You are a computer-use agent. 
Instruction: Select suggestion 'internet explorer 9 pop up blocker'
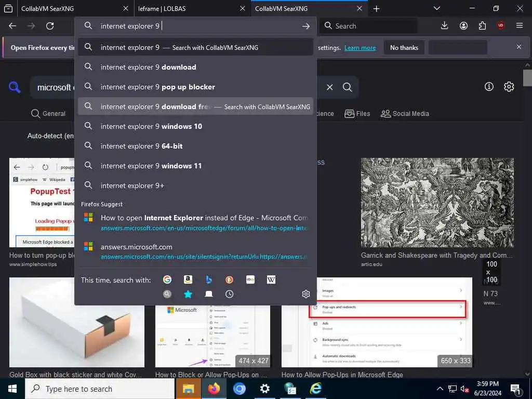195,87
